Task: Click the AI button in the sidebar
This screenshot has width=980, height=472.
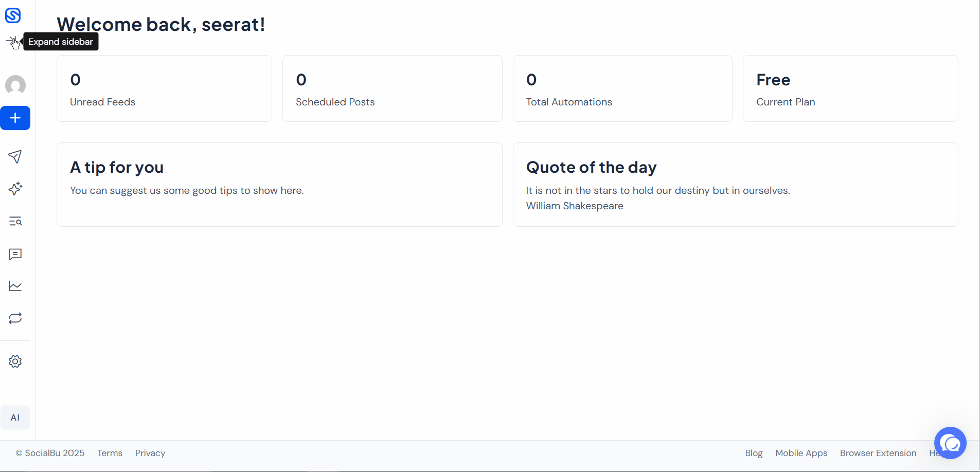Action: tap(15, 417)
